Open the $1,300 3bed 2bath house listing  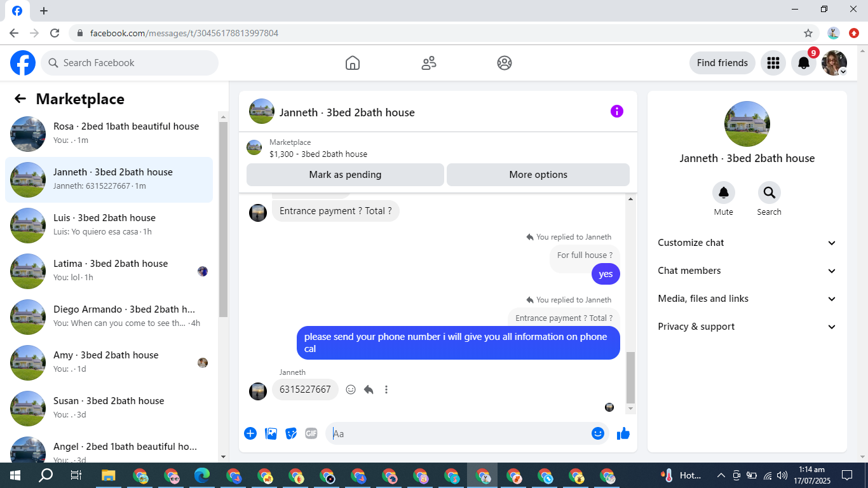point(438,148)
